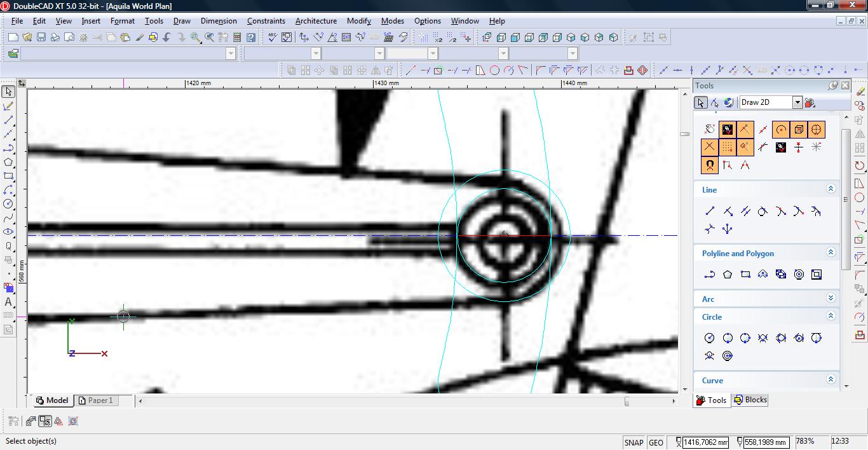
Task: Open the calculator tool icon
Action: pos(237,37)
